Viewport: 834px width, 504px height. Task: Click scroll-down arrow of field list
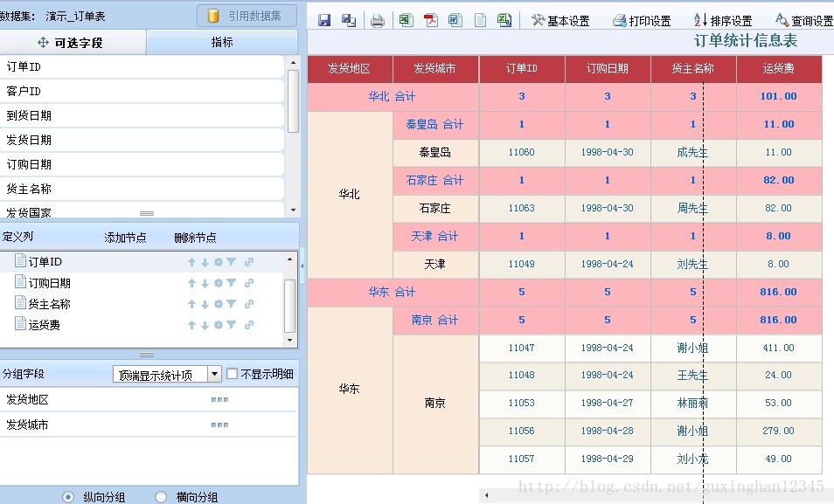click(293, 211)
